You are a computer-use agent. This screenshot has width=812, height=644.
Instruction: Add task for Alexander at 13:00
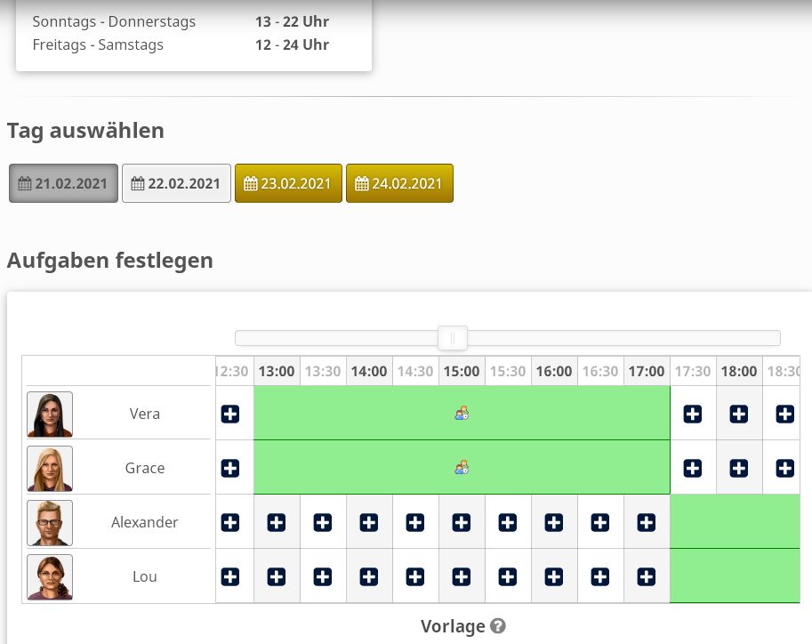pos(277,522)
